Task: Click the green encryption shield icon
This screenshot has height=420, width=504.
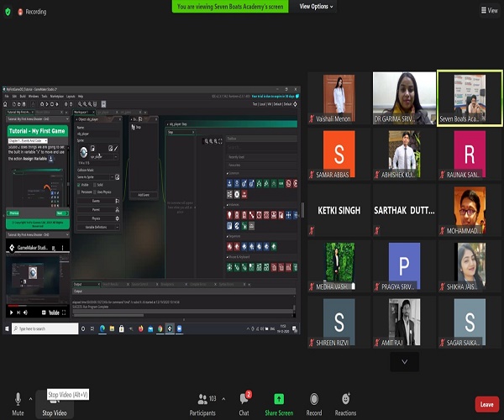Action: (8, 12)
